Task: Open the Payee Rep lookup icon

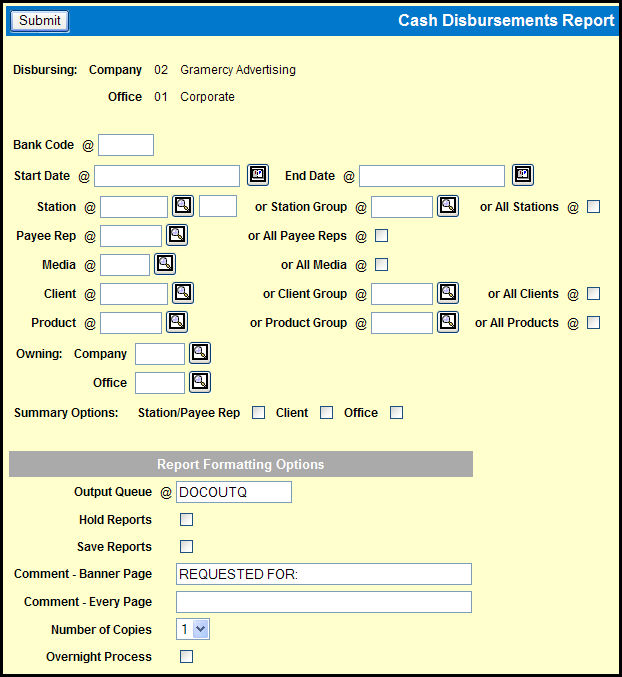Action: coord(176,235)
